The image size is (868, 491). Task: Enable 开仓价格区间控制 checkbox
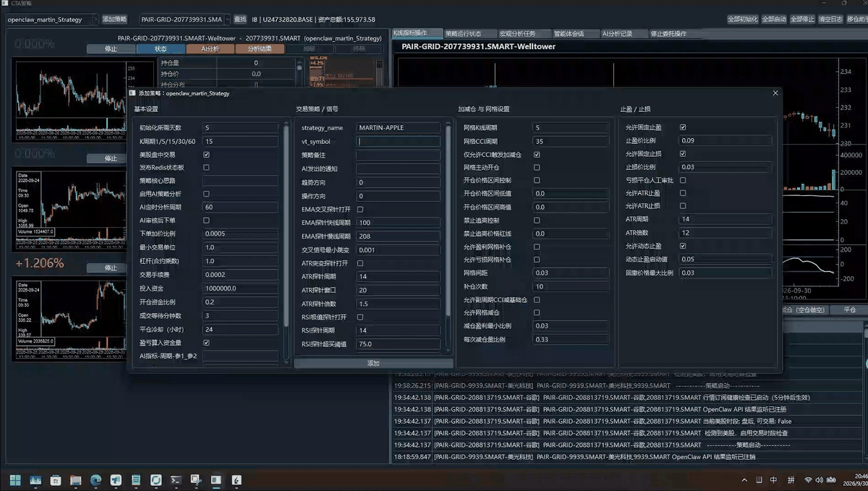(x=537, y=180)
